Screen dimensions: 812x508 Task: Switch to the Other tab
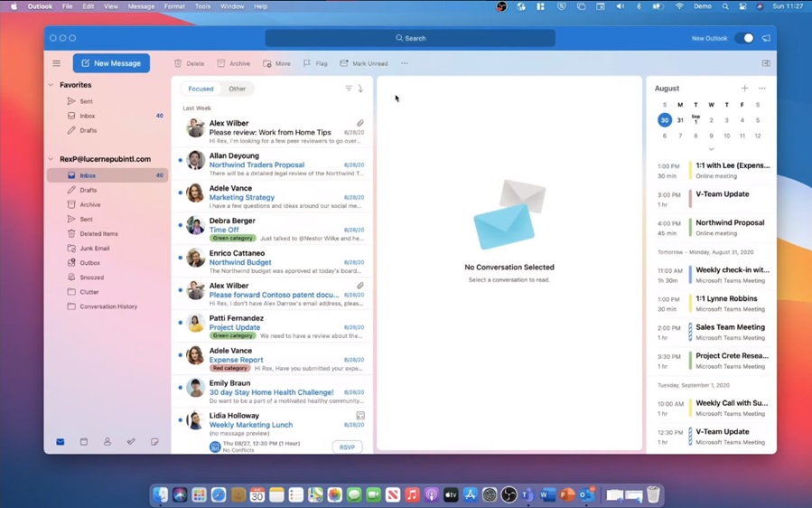click(238, 89)
